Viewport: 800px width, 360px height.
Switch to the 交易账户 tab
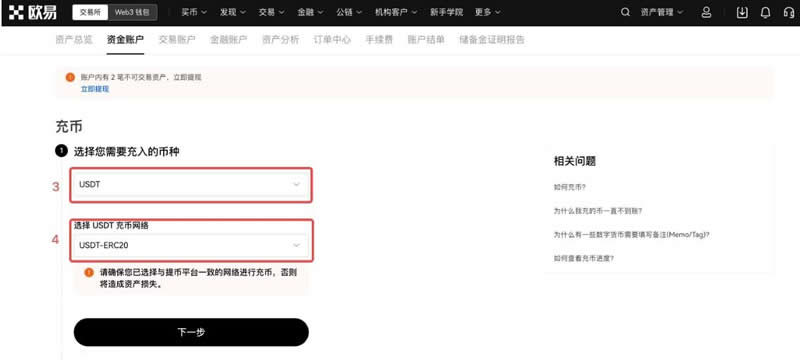coord(177,40)
